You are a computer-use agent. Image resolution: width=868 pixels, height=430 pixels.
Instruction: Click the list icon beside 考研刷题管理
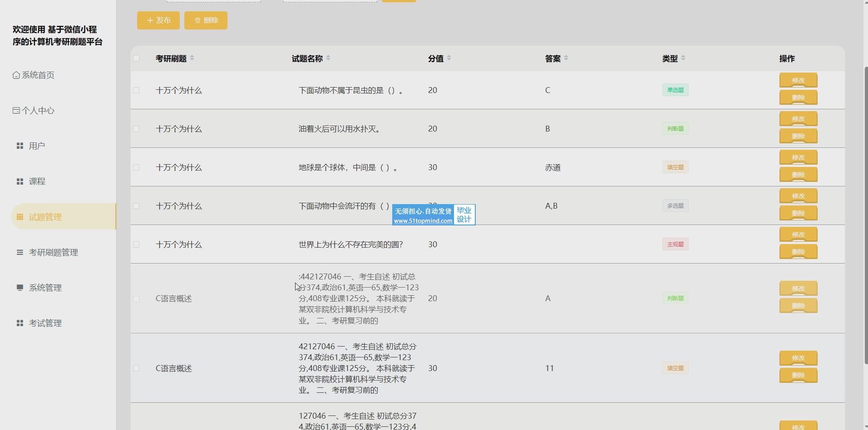[x=20, y=253]
